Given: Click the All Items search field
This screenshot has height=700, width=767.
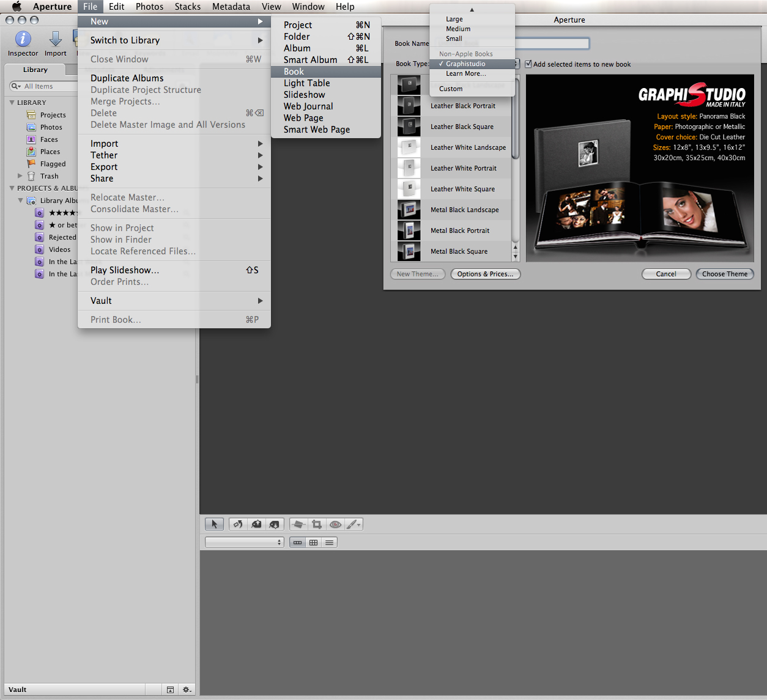Looking at the screenshot, I should coord(43,86).
